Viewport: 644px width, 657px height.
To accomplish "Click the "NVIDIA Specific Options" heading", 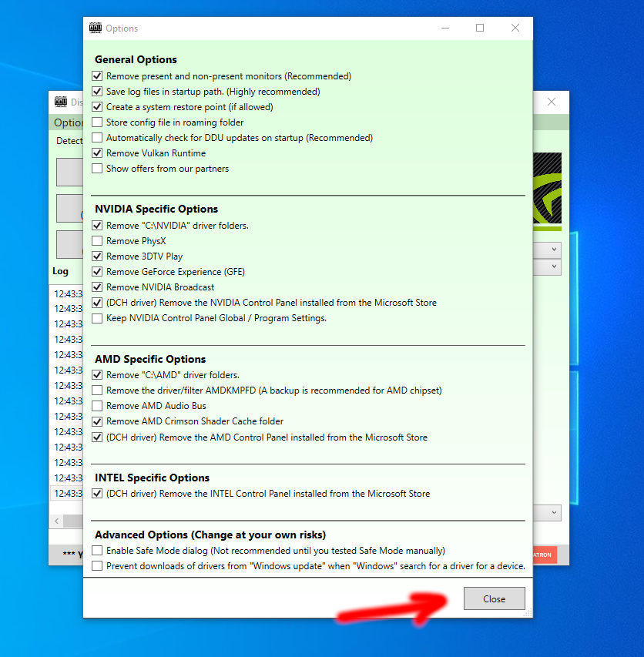I will (156, 209).
